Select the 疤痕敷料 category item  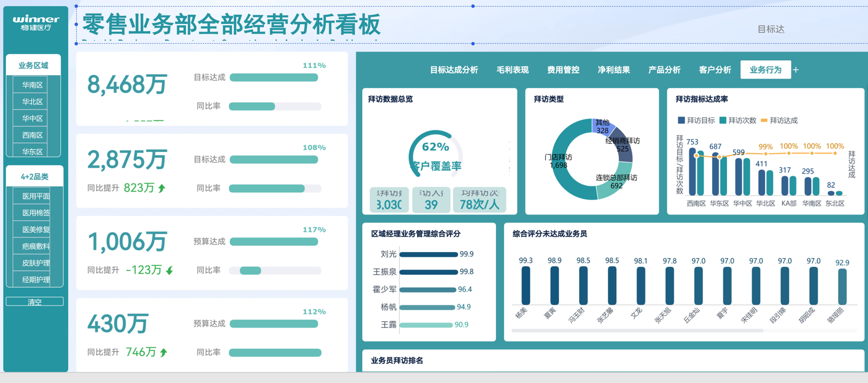[36, 246]
